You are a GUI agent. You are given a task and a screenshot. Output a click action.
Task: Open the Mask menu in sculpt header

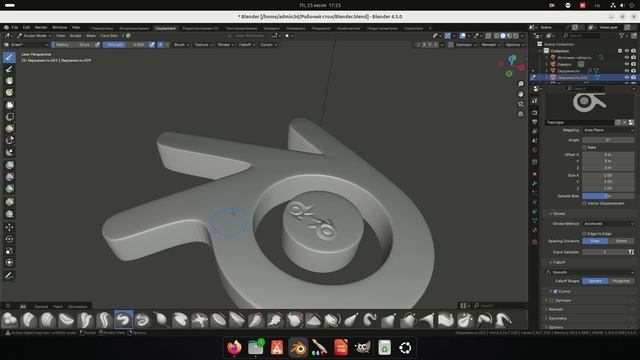(x=91, y=36)
